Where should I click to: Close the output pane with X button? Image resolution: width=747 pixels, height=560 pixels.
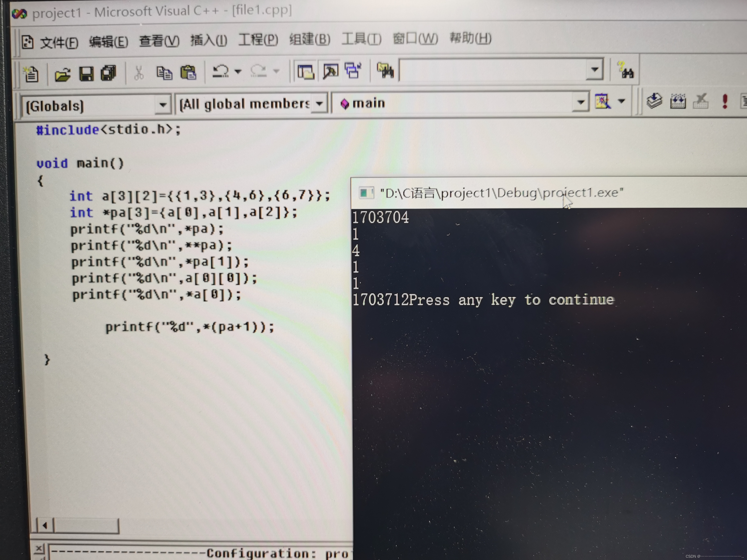[39, 548]
